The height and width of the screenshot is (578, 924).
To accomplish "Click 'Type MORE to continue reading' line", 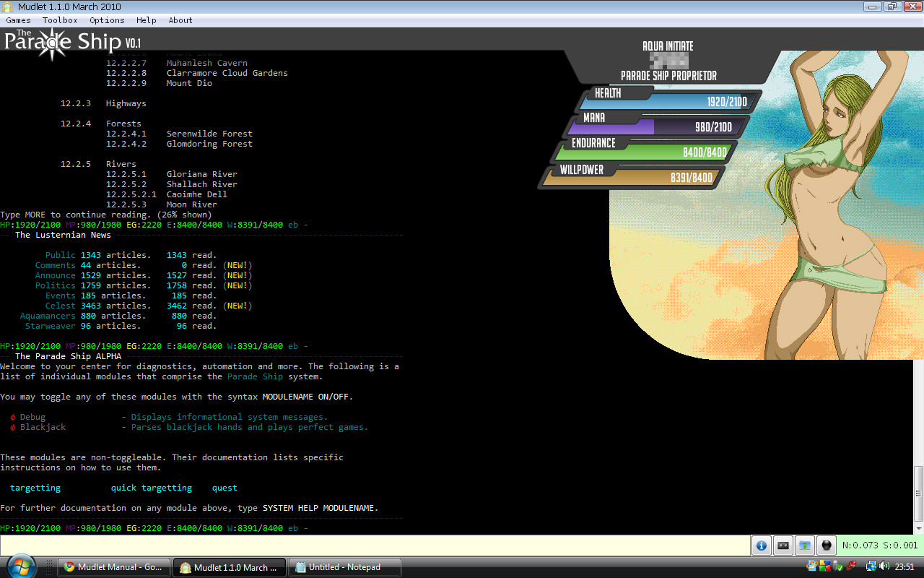I will point(106,215).
